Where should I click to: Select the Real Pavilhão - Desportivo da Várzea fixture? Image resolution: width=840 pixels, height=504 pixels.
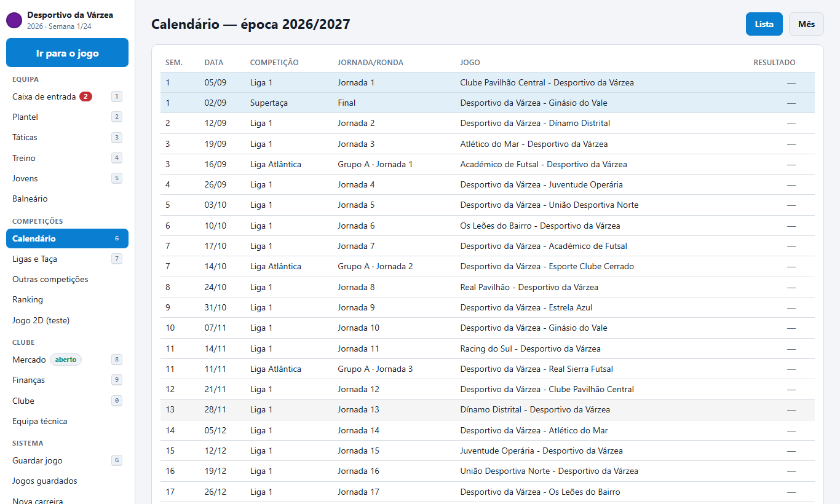pyautogui.click(x=488, y=287)
